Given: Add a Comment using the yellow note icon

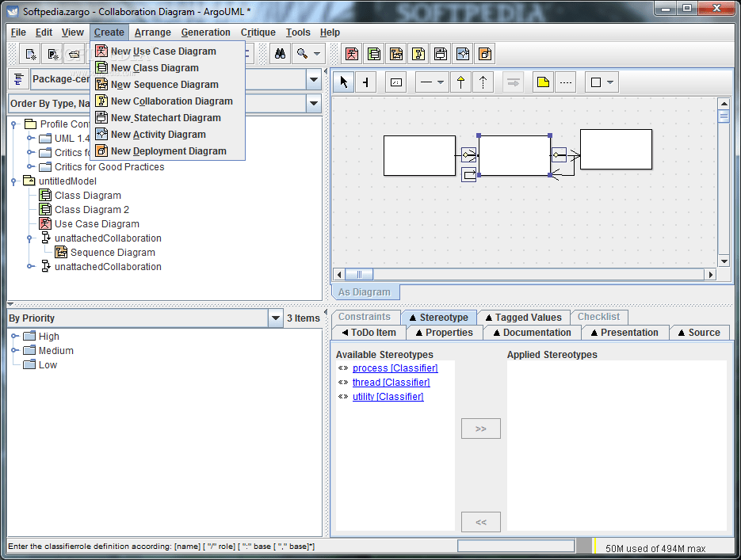Looking at the screenshot, I should coord(542,82).
